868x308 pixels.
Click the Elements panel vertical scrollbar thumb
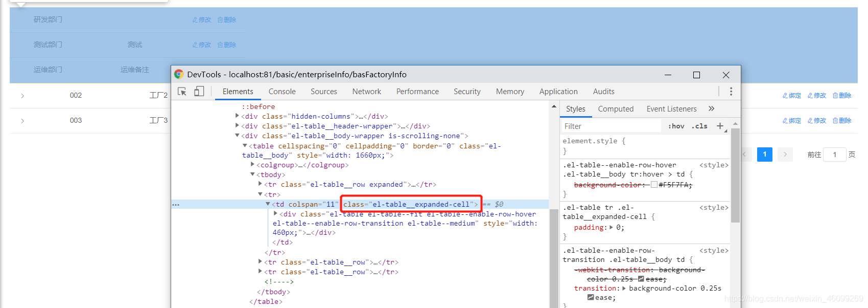pyautogui.click(x=554, y=258)
